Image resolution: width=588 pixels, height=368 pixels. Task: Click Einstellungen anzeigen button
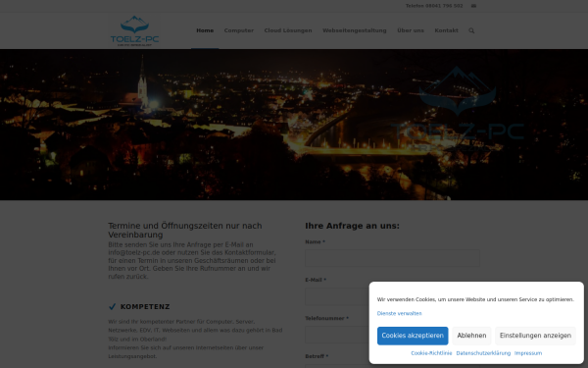click(x=535, y=336)
